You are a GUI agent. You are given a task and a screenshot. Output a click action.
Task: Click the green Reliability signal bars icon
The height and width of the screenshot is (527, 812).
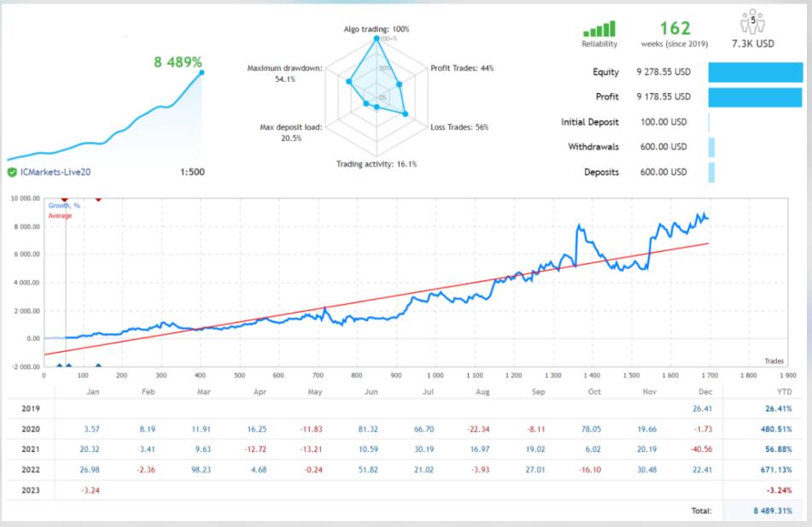[597, 30]
